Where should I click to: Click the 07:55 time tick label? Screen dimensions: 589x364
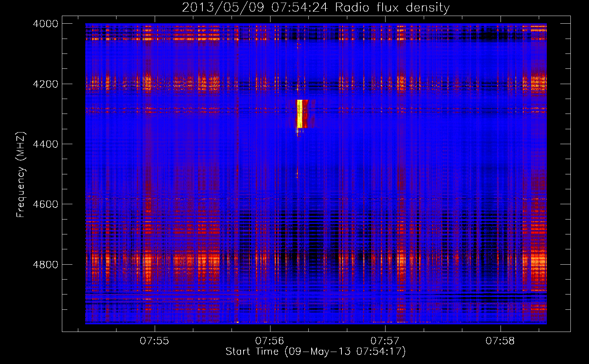coord(154,341)
